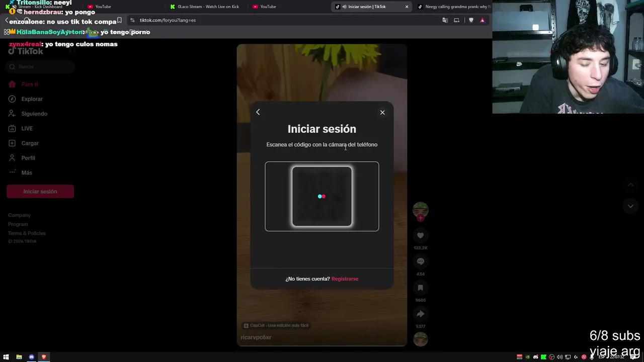
Task: Click the Kick tray icon
Action: point(544,357)
